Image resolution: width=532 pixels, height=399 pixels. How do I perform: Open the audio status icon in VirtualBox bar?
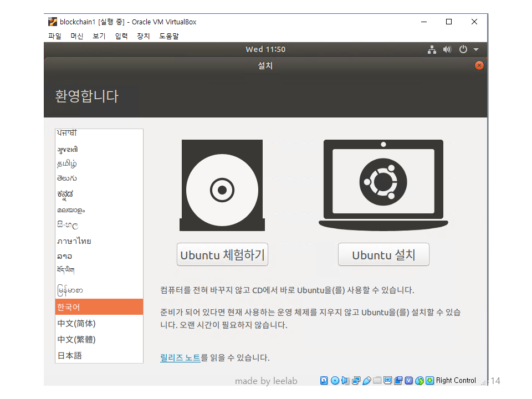[345, 380]
